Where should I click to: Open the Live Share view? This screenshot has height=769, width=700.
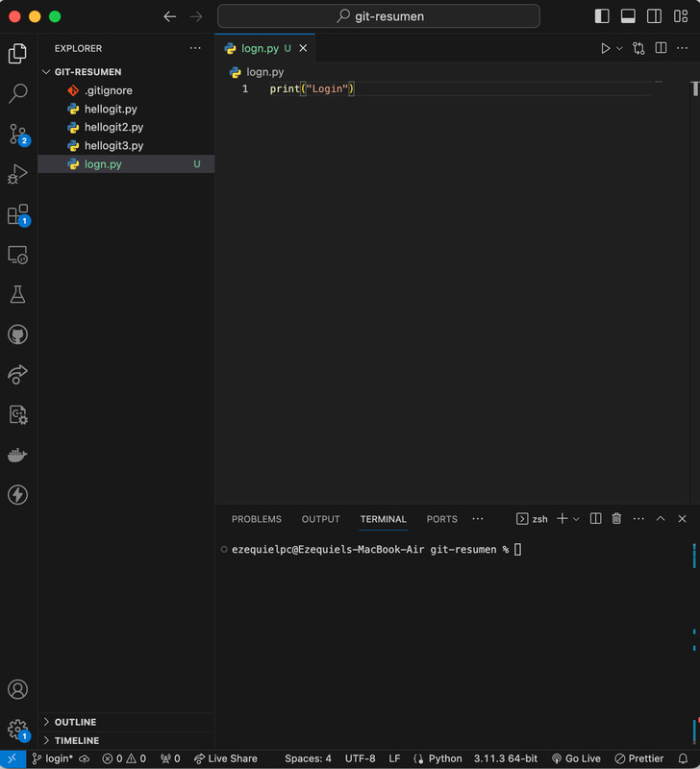click(17, 375)
